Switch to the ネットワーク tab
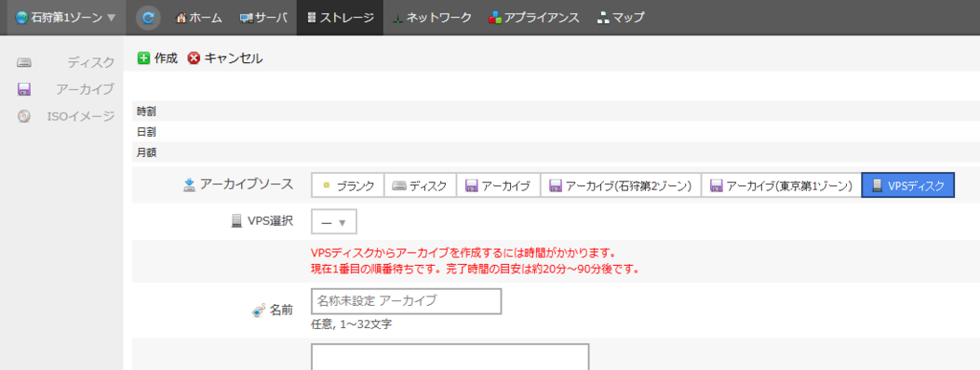980x370 pixels. pyautogui.click(x=432, y=17)
